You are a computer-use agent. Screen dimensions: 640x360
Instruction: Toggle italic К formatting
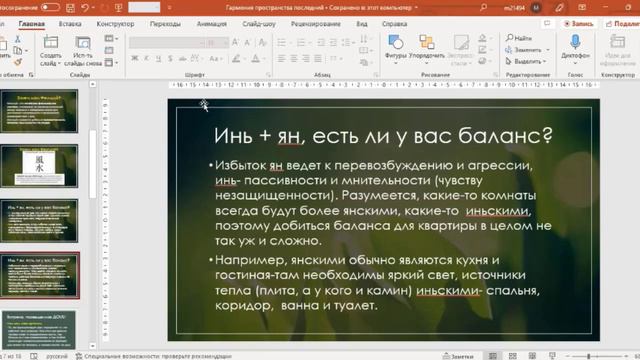coord(146,59)
